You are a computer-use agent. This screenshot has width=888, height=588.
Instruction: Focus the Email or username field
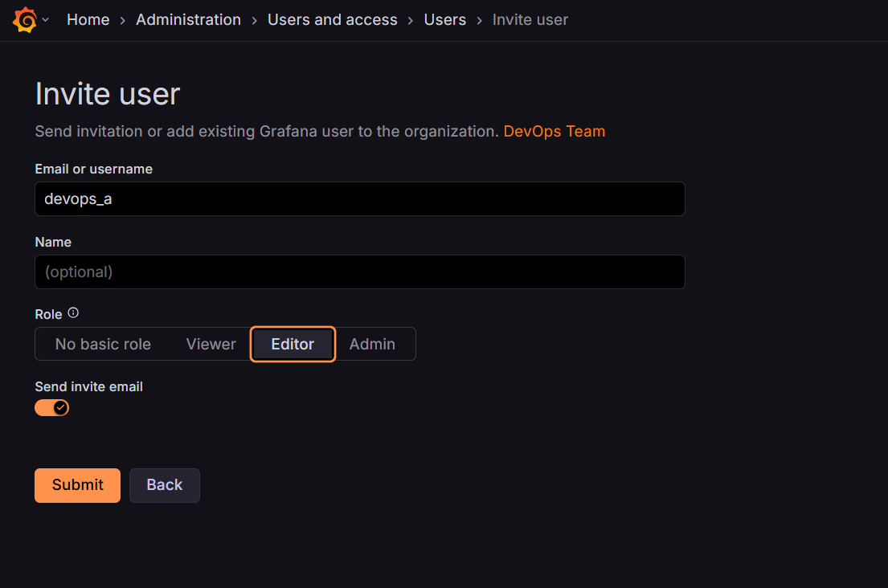click(x=359, y=198)
